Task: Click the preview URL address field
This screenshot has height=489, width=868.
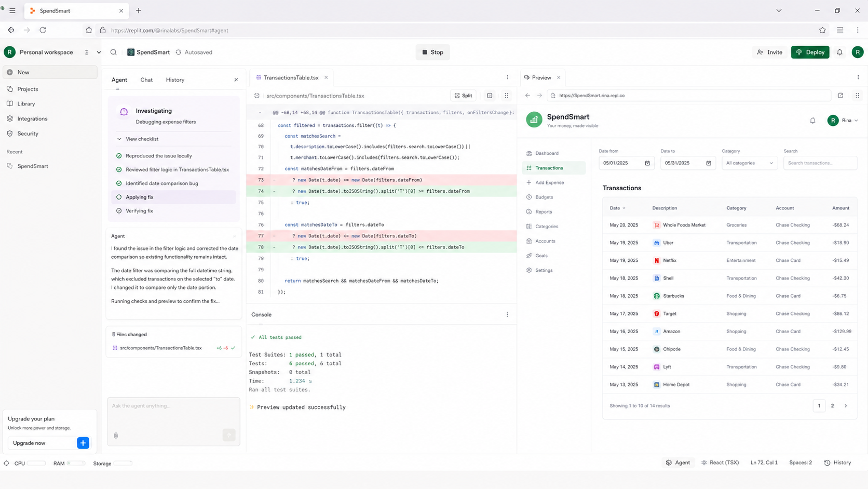Action: point(689,95)
